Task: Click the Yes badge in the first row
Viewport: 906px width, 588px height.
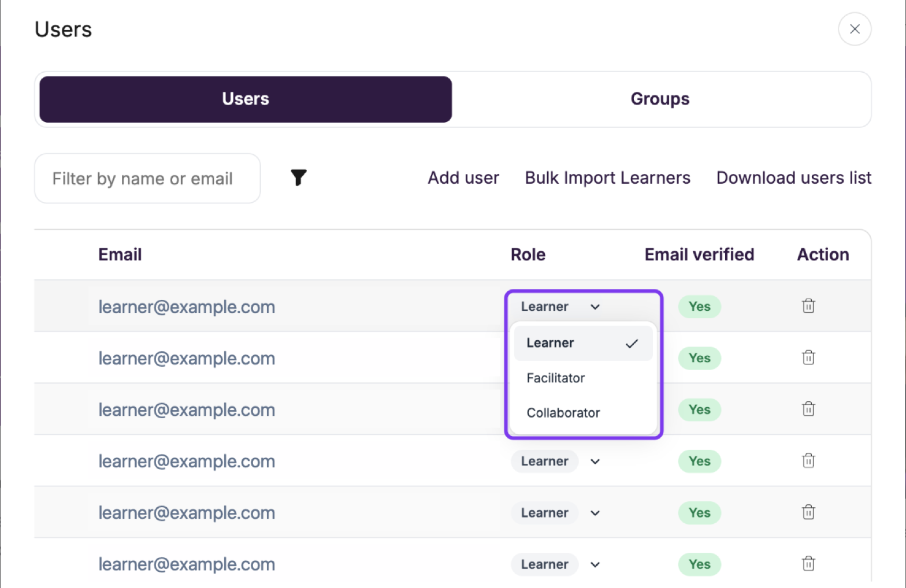Action: 699,307
